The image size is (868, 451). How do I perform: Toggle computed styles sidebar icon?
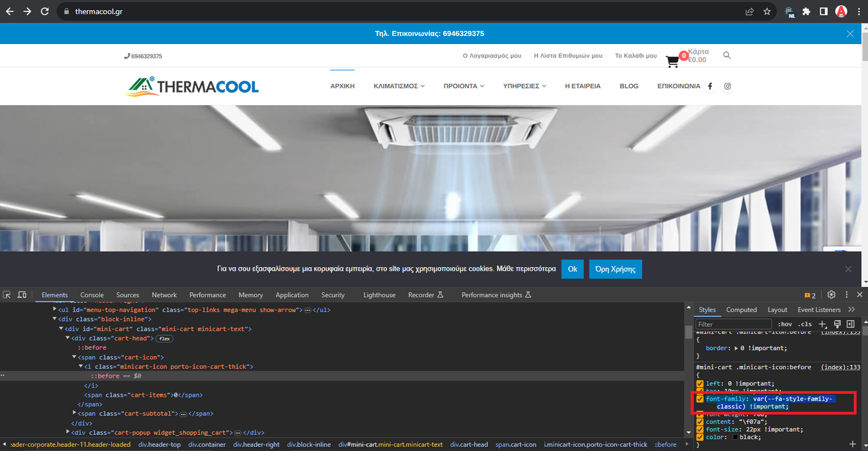click(x=850, y=324)
